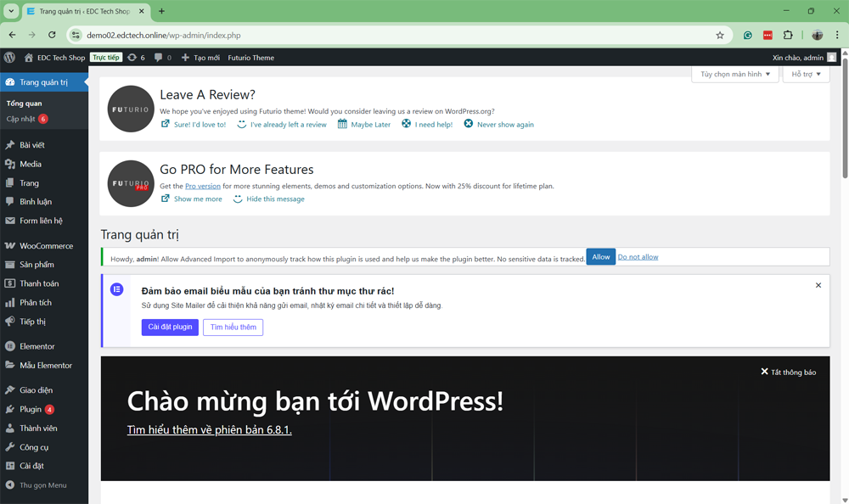Click the Trực tiếp live status badge
Screen dimensions: 849x504
[106, 58]
